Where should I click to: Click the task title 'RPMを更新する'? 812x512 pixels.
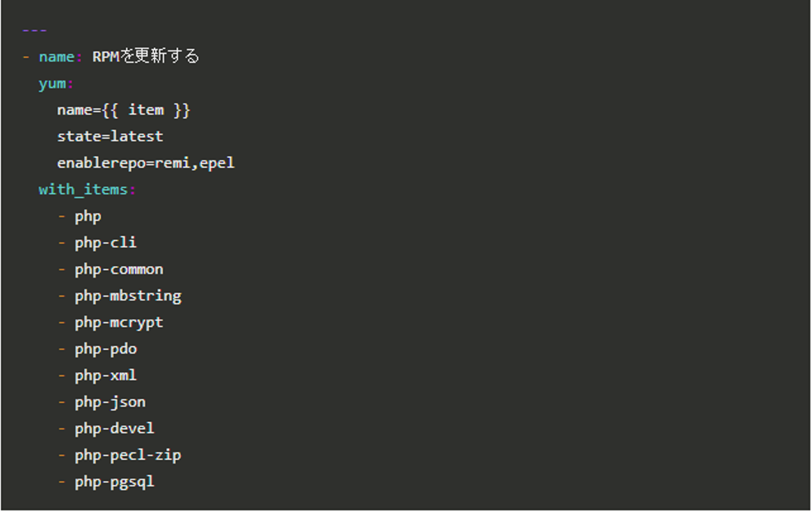[x=145, y=56]
